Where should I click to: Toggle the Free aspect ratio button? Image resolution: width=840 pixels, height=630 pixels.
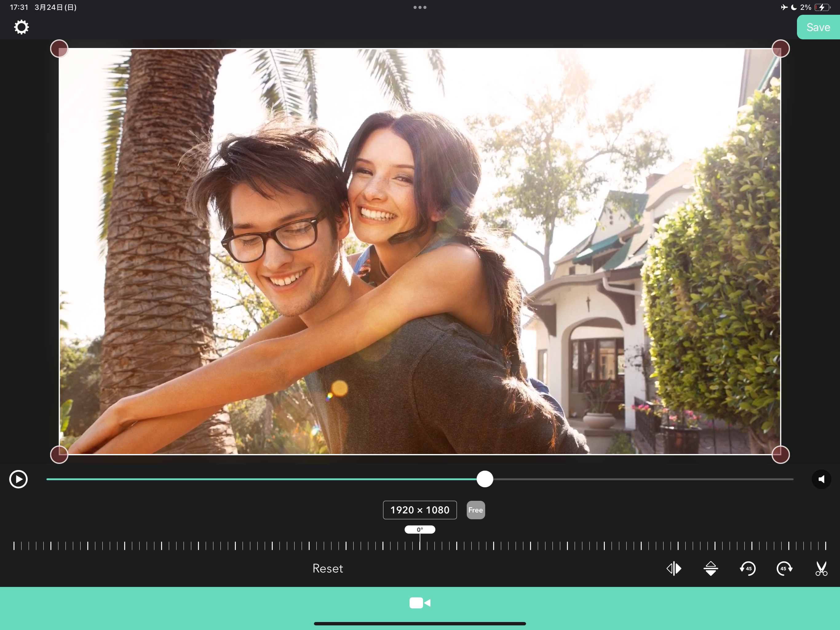coord(475,510)
